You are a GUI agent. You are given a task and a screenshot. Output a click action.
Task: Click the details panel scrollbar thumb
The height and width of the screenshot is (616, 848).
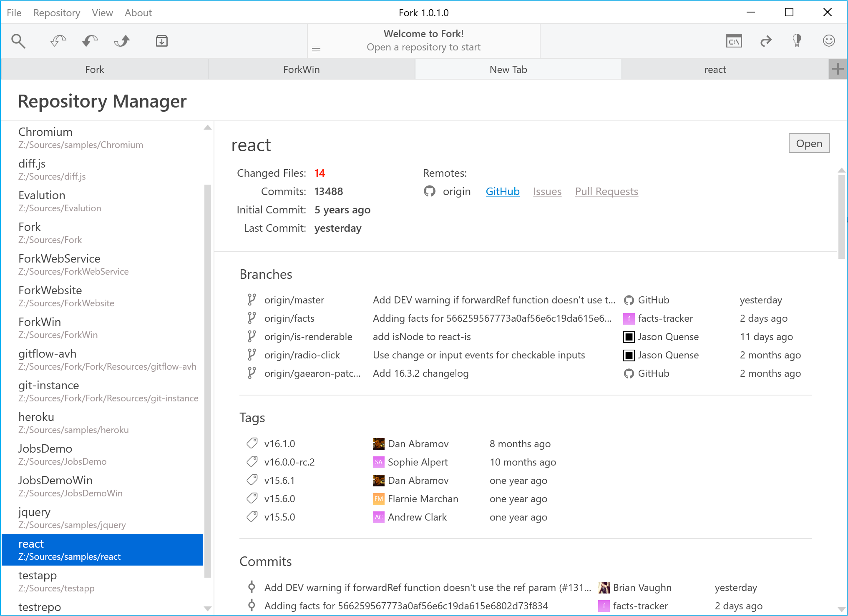pyautogui.click(x=842, y=217)
